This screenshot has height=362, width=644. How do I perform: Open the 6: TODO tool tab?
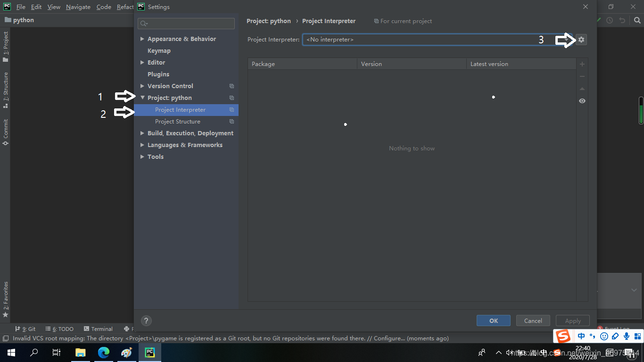point(60,329)
